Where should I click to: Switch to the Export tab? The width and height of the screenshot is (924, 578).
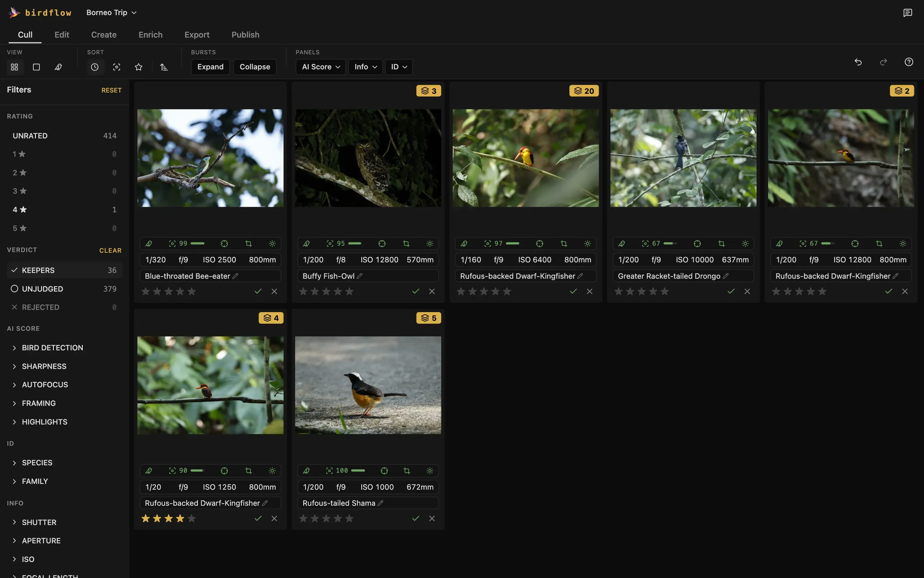(197, 35)
